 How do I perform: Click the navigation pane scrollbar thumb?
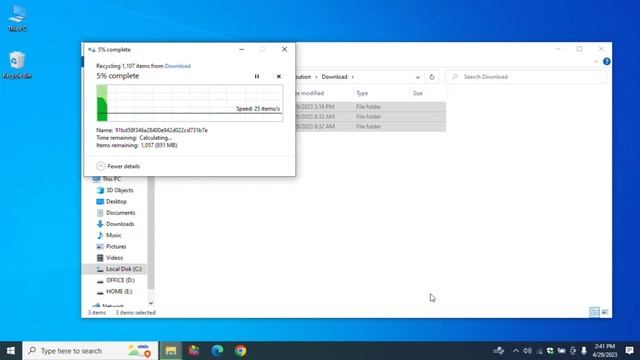[x=151, y=233]
